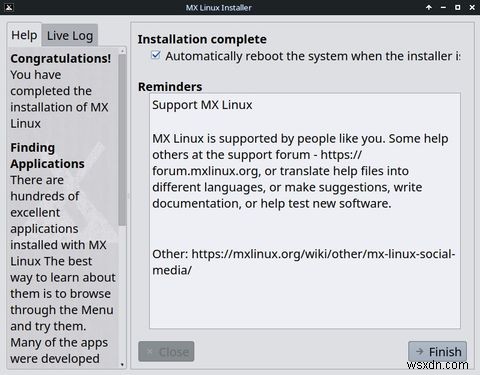Click the 'Finding Applications' help heading

pyautogui.click(x=47, y=156)
